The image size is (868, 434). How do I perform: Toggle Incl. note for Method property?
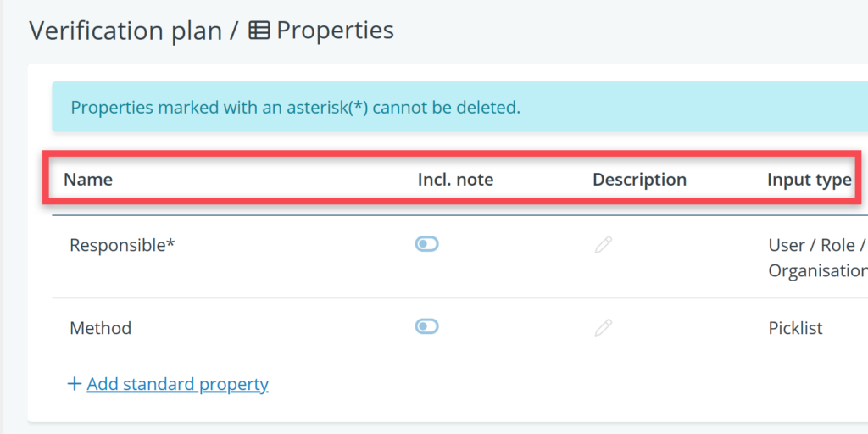click(426, 326)
